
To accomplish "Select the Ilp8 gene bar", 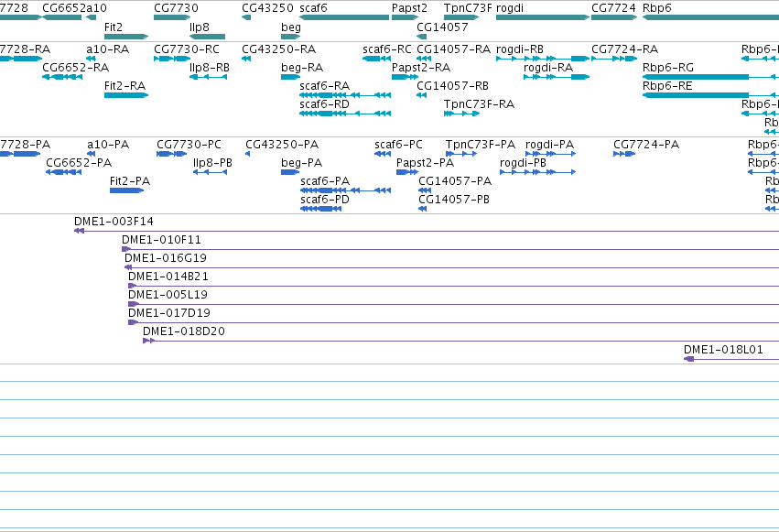I will tap(207, 37).
